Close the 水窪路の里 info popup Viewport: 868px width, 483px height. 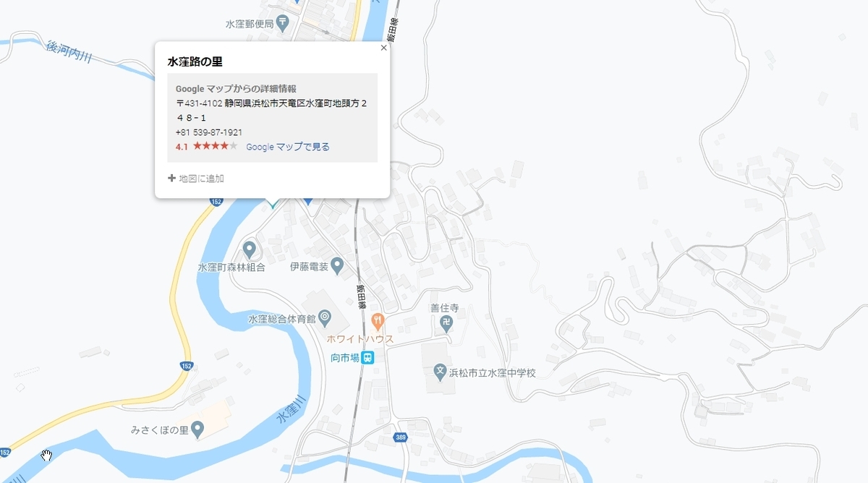click(383, 48)
